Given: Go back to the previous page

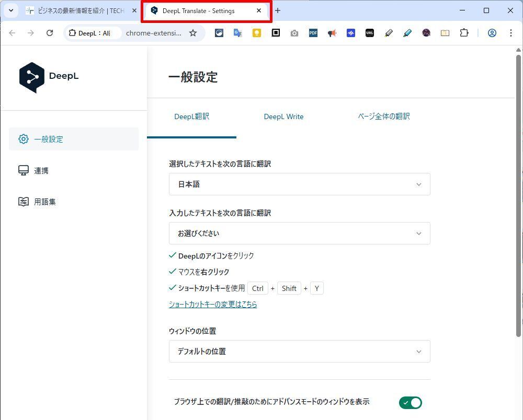Looking at the screenshot, I should tap(12, 33).
